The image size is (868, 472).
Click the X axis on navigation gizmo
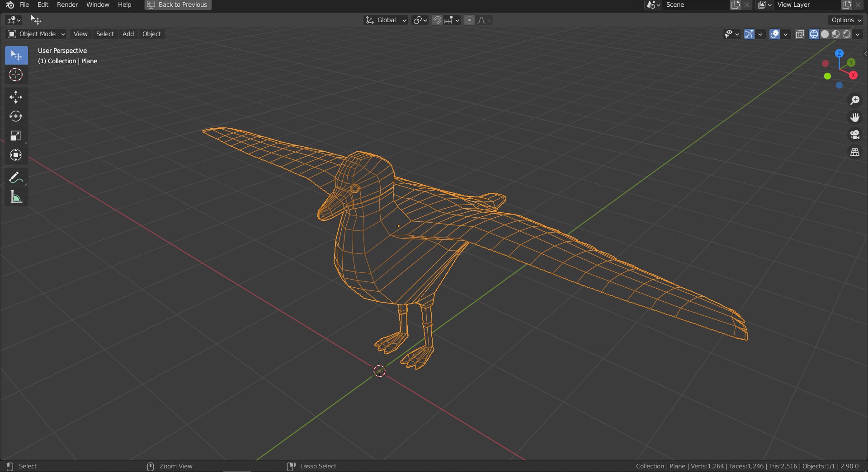[853, 75]
